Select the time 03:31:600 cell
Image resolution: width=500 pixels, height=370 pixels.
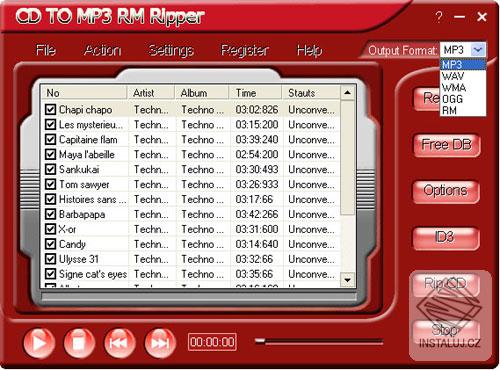click(256, 229)
